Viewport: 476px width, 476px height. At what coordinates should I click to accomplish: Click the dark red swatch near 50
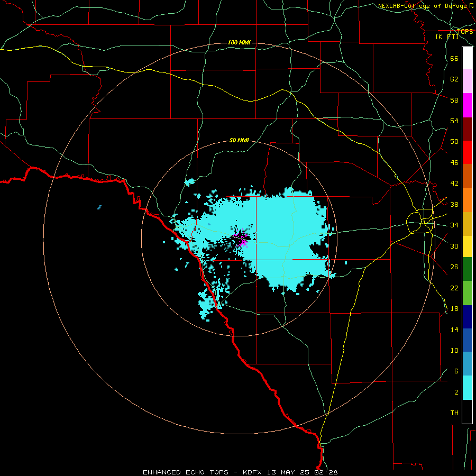point(467,129)
